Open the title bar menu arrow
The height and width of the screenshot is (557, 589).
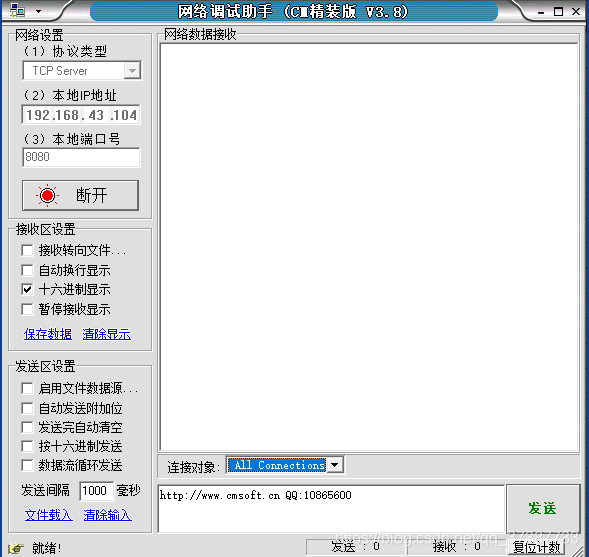tap(39, 11)
